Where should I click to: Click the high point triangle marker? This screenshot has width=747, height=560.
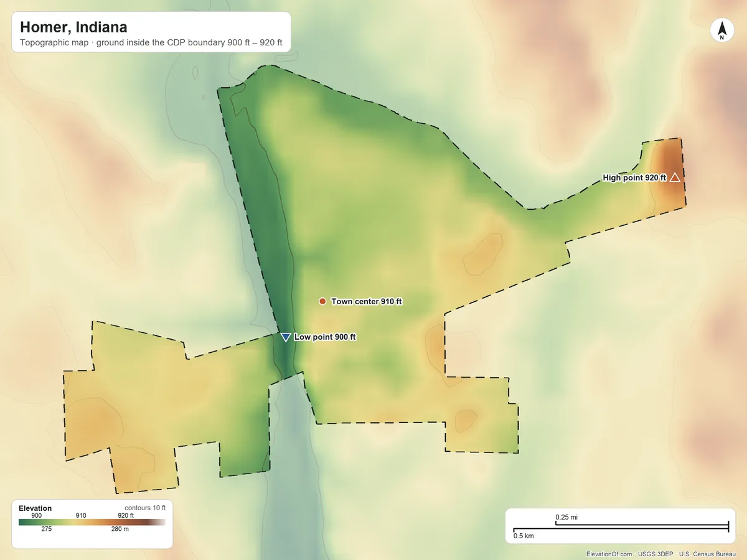tap(675, 178)
